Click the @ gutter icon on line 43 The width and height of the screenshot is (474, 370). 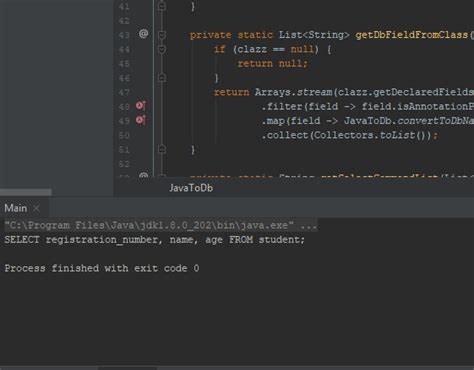[143, 34]
